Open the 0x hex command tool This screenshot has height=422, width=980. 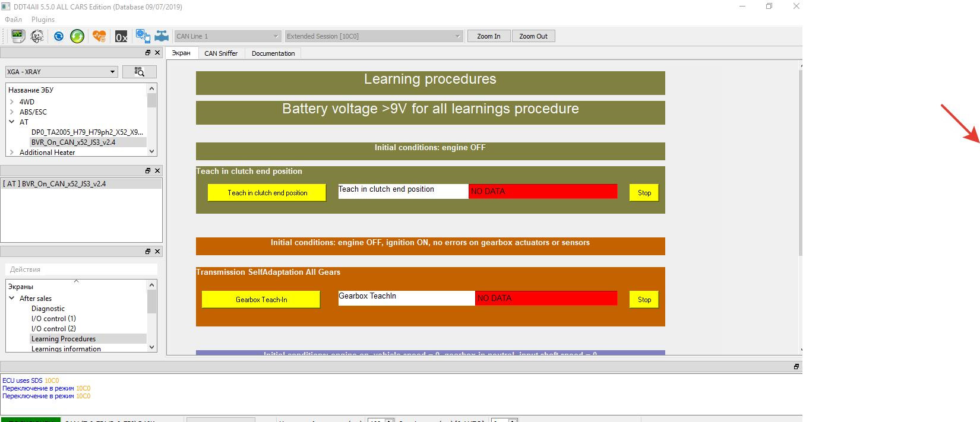pos(121,37)
